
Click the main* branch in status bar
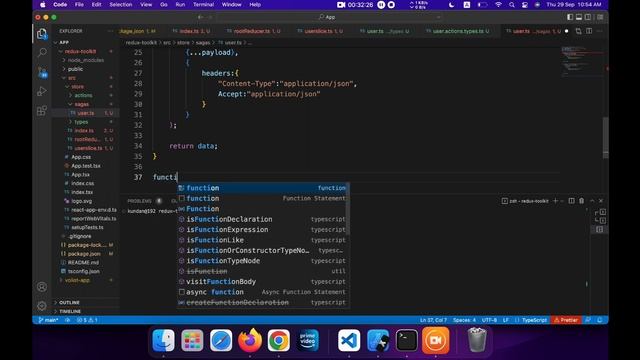[48, 320]
